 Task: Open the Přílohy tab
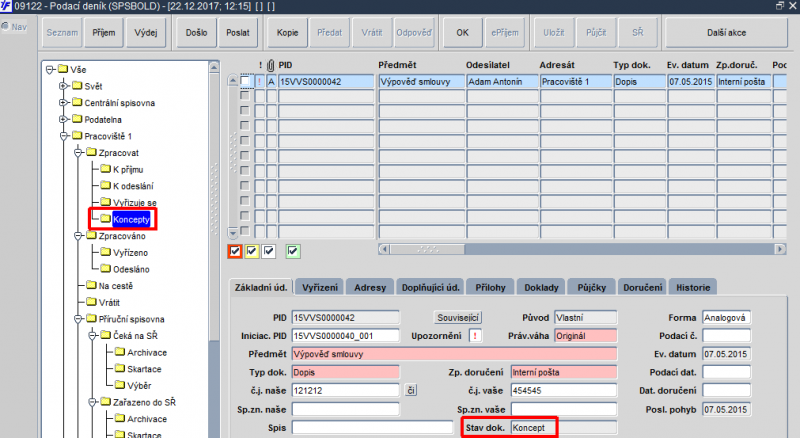point(490,287)
